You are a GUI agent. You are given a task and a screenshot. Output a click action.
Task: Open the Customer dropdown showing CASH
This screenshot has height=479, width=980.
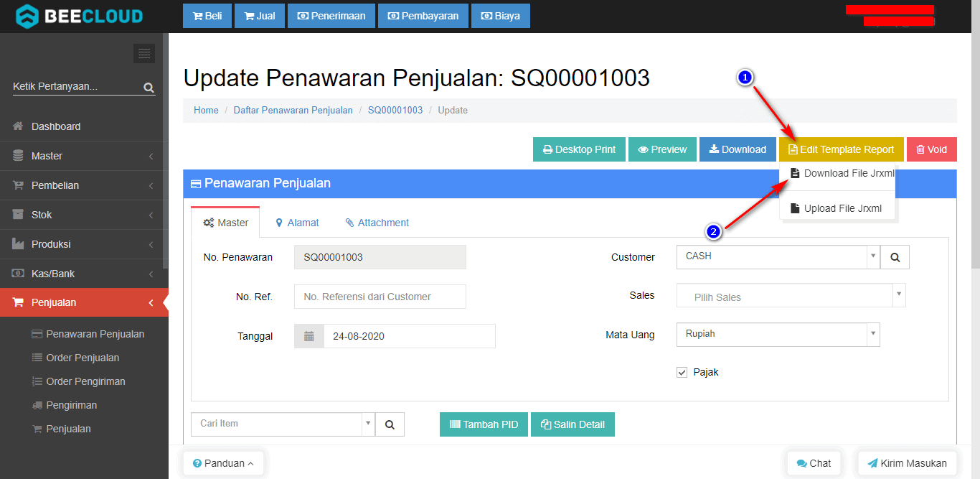click(x=778, y=256)
